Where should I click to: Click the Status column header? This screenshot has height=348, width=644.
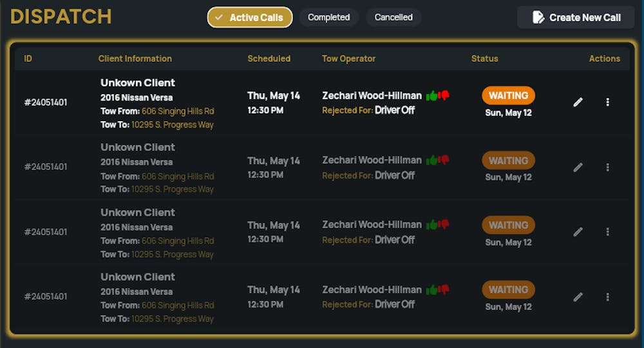[484, 59]
